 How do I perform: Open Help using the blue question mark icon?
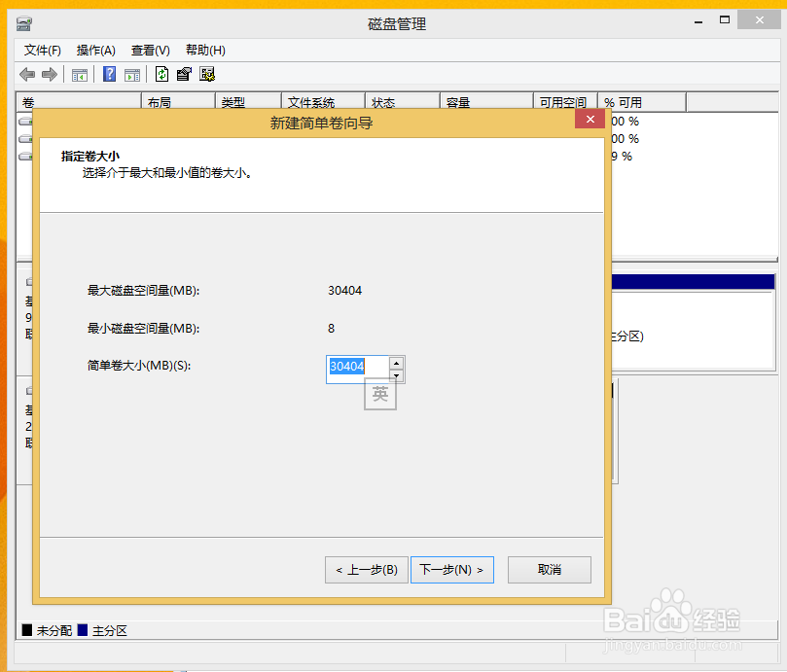coord(109,74)
